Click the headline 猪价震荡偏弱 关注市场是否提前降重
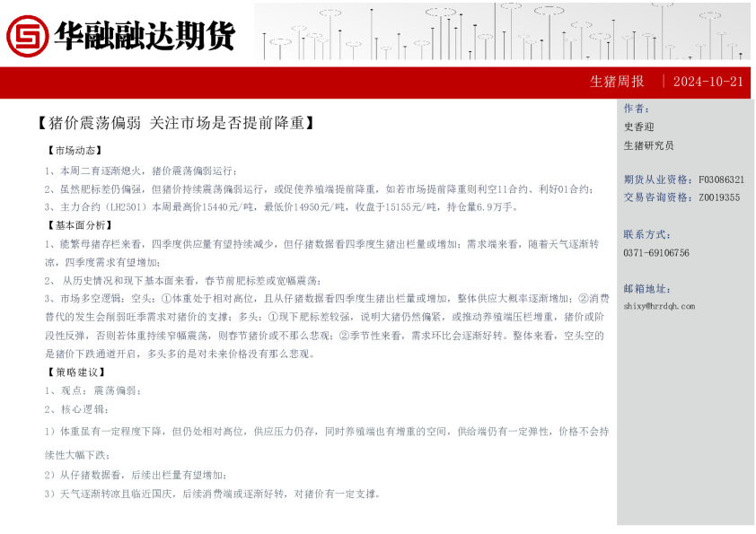The height and width of the screenshot is (534, 756). (x=176, y=122)
